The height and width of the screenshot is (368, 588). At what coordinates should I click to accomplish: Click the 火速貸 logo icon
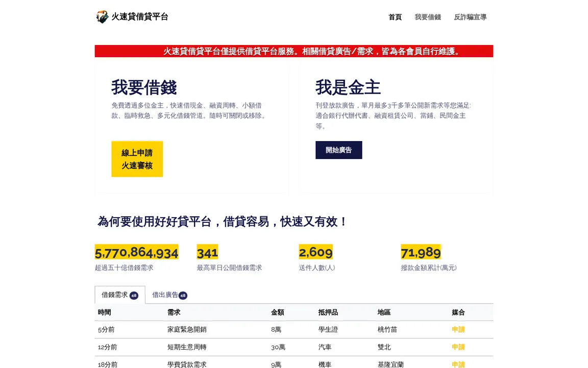[x=102, y=16]
